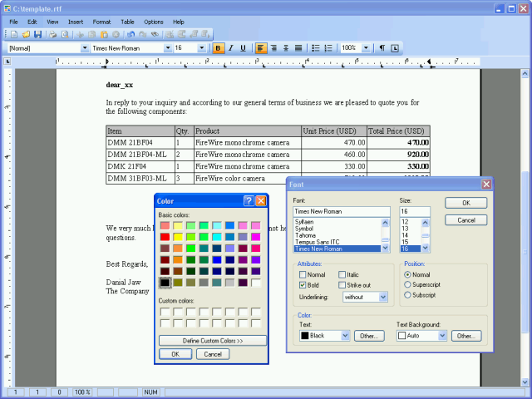This screenshot has width=532, height=399.
Task: Uncheck the Bold attribute checkbox
Action: click(x=303, y=285)
